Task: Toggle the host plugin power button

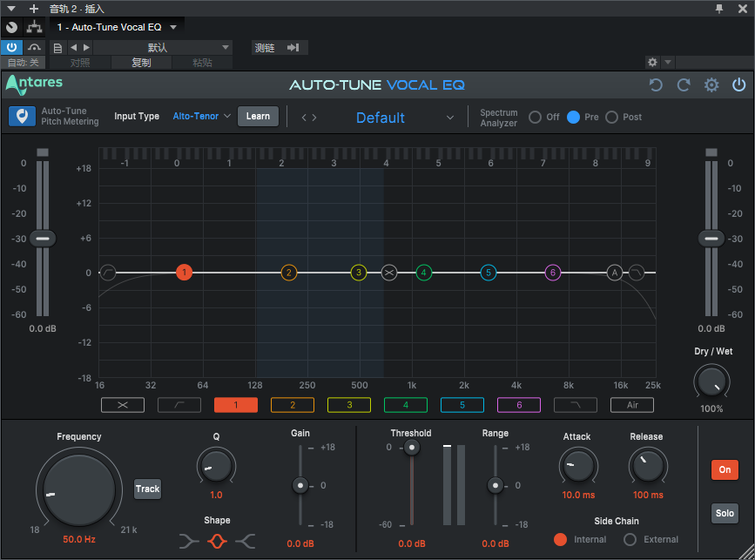Action: (x=11, y=47)
